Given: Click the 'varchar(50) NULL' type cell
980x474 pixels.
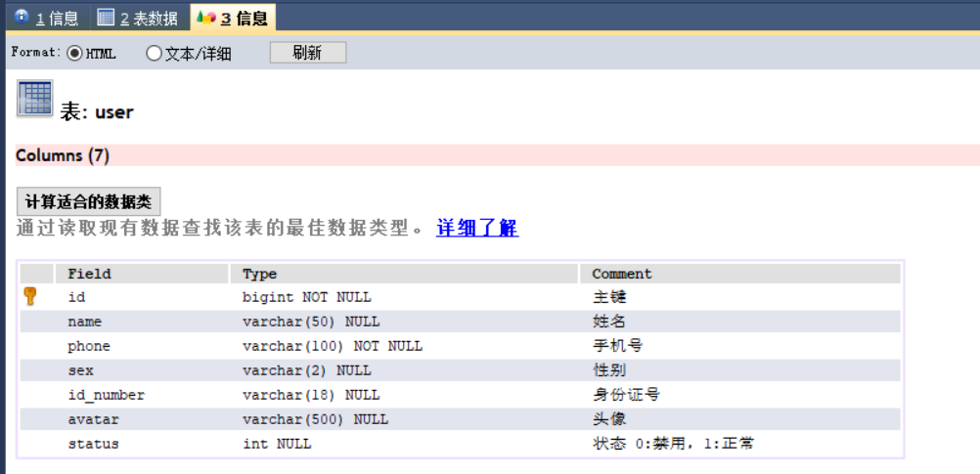Looking at the screenshot, I should point(404,322).
